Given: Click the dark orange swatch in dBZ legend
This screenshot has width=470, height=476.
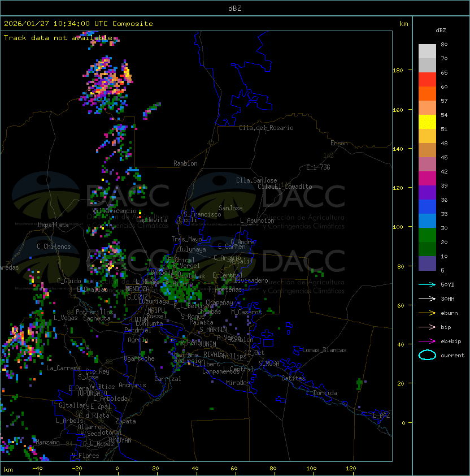Looking at the screenshot, I should [427, 93].
